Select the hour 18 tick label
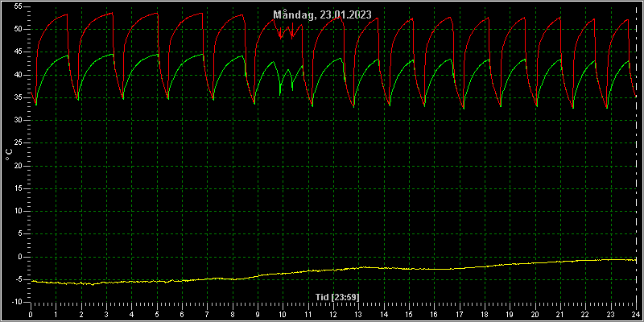This screenshot has width=644, height=322. [x=485, y=314]
